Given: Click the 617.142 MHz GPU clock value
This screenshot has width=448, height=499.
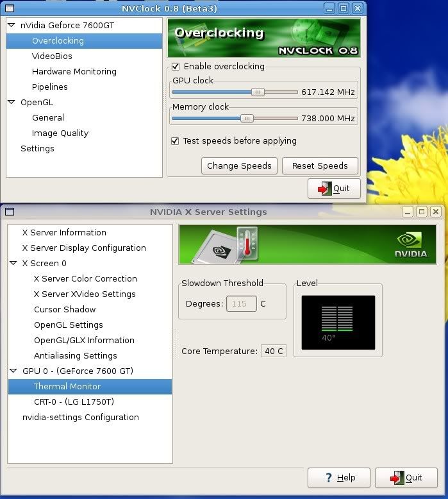Looking at the screenshot, I should point(328,92).
